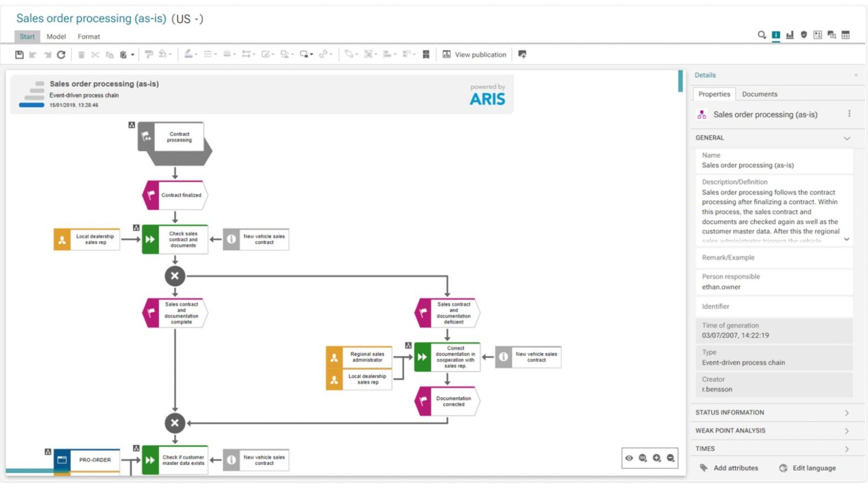The height and width of the screenshot is (488, 868).
Task: Collapse the GENERAL section chevron
Action: point(847,138)
